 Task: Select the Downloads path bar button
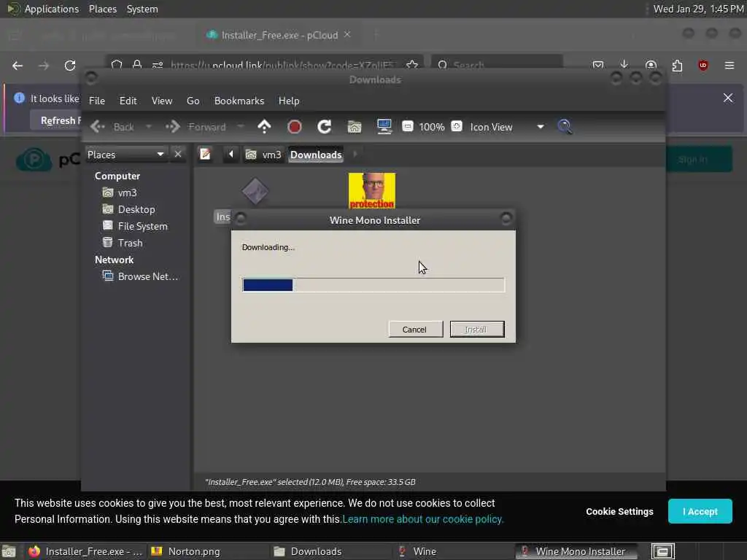pos(316,155)
